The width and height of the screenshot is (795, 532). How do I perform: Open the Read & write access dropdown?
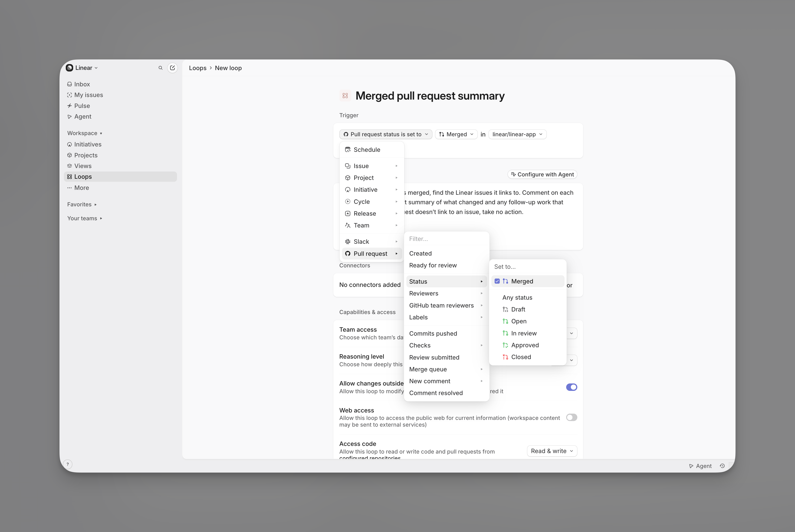[x=552, y=451]
